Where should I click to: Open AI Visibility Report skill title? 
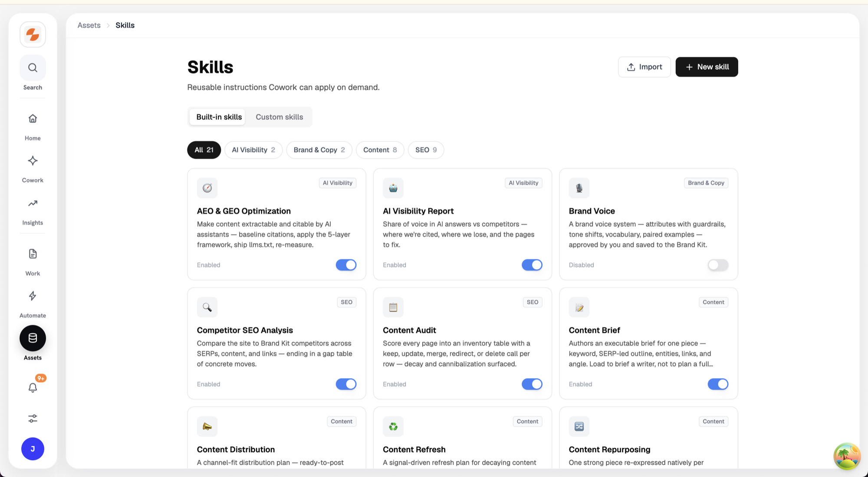pos(418,211)
